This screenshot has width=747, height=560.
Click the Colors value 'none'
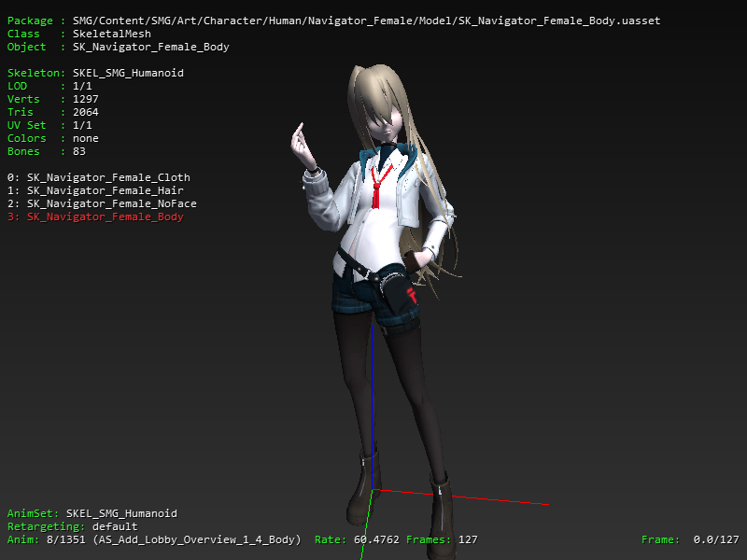(x=85, y=138)
